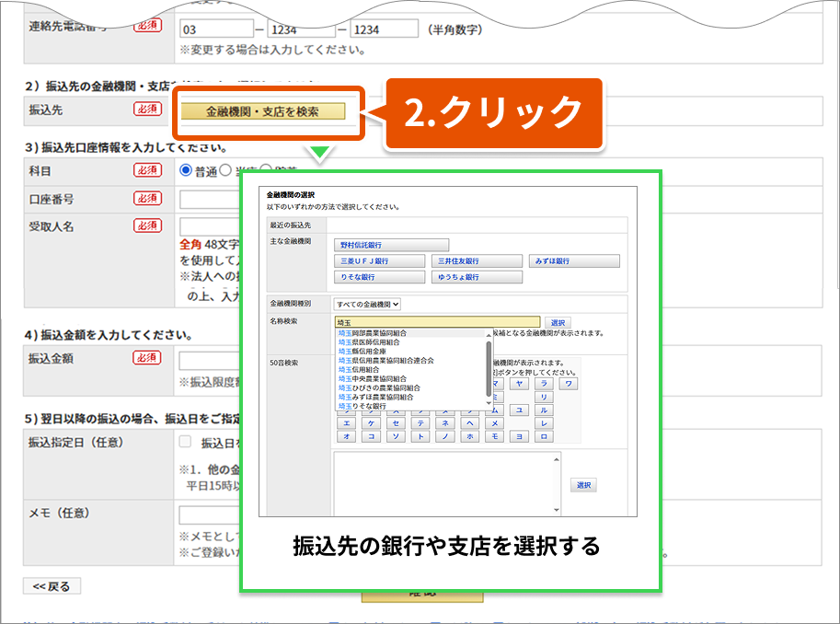Click the first phone number field 03
The height and width of the screenshot is (624, 840).
215,29
